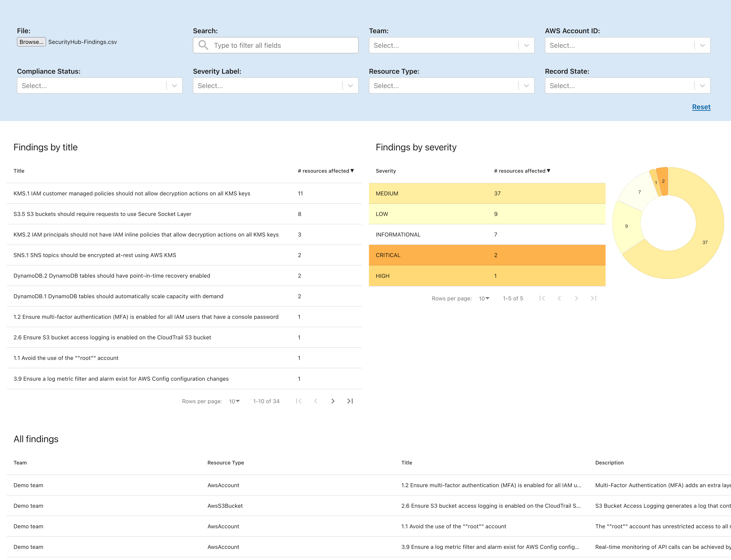Click previous page arrow in findings by title

tap(316, 401)
